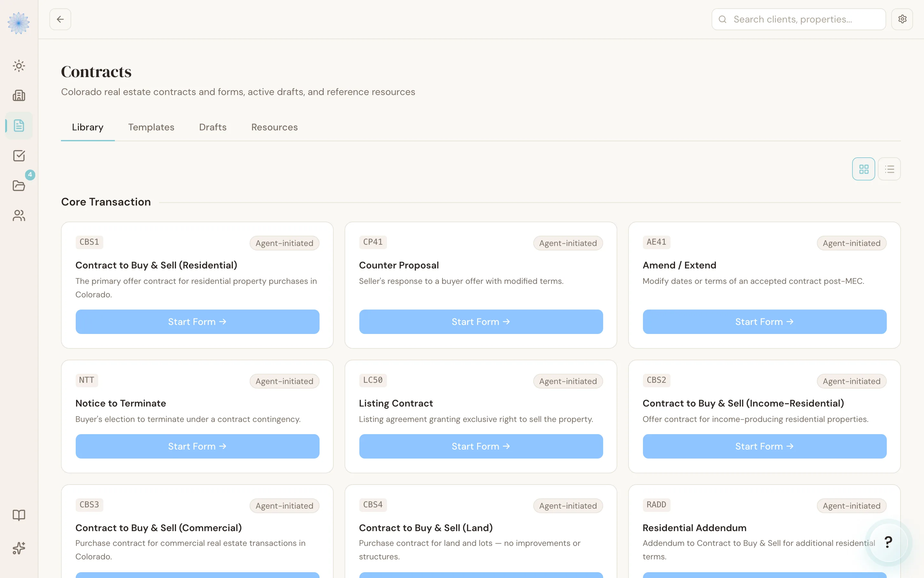Click the notification badge showing 4
The image size is (924, 578).
(30, 175)
